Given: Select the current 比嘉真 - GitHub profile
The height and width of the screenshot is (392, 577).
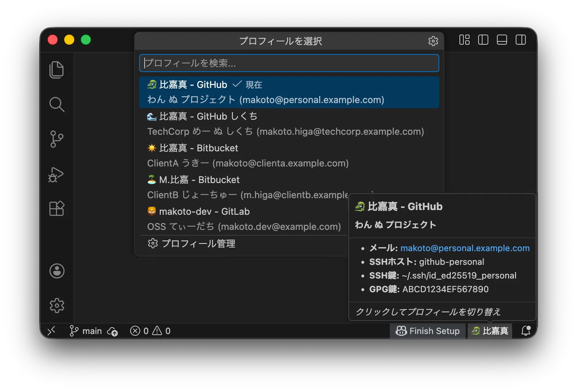Looking at the screenshot, I should pos(289,92).
